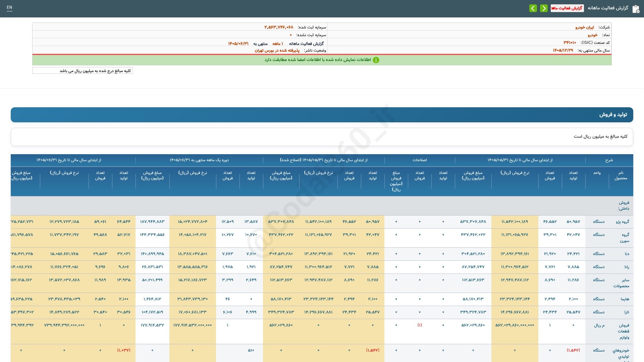
Task: Select the تارا product row name
Action: pyautogui.click(x=627, y=312)
